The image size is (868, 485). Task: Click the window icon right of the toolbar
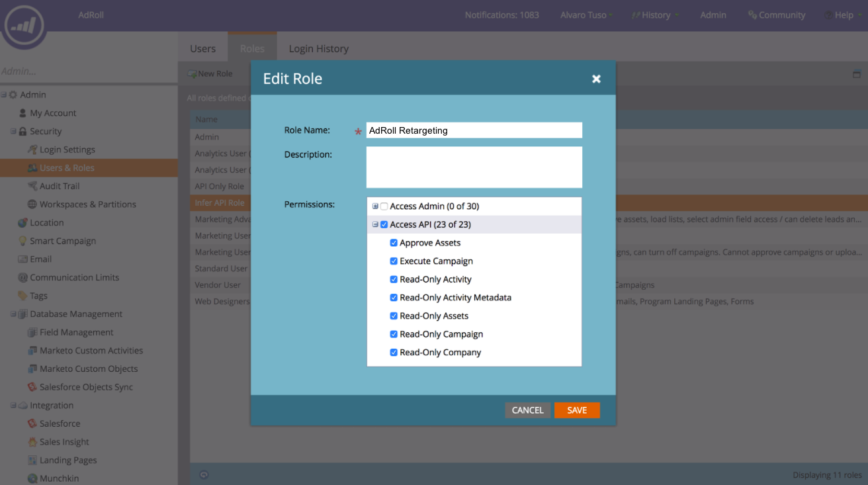[x=857, y=74]
